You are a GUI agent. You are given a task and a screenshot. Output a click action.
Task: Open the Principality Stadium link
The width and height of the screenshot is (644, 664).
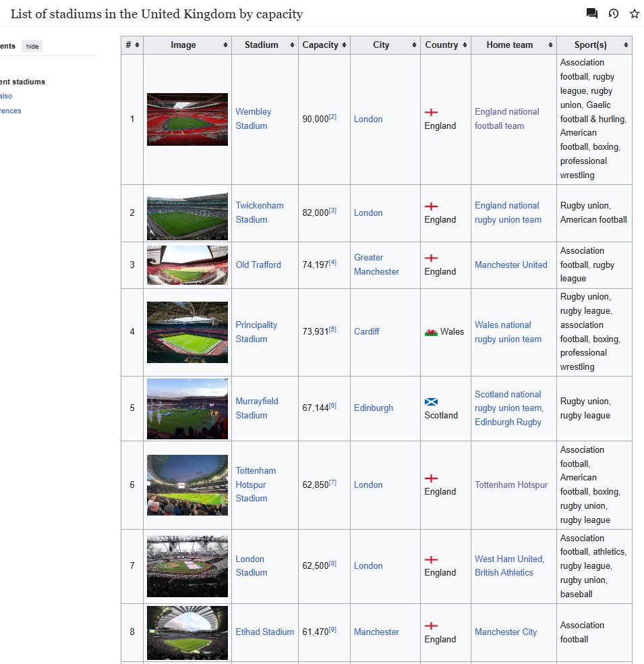256,332
